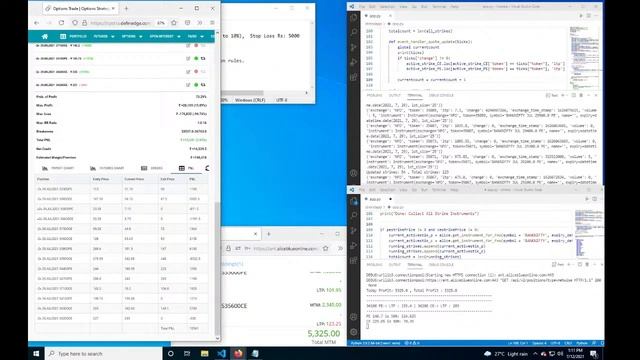Click the home icon in the trading site navbar
640x360 pixels.
tap(44, 36)
